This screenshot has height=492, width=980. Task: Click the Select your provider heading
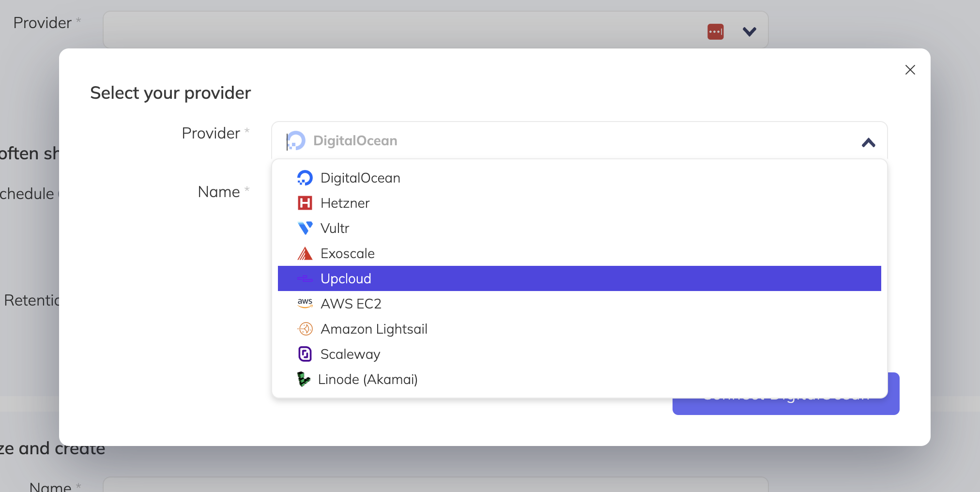pyautogui.click(x=170, y=92)
